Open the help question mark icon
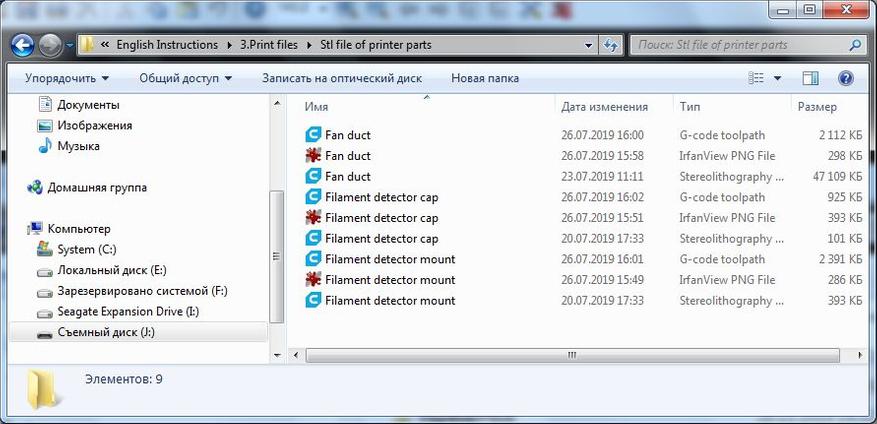Image resolution: width=877 pixels, height=424 pixels. 845,78
